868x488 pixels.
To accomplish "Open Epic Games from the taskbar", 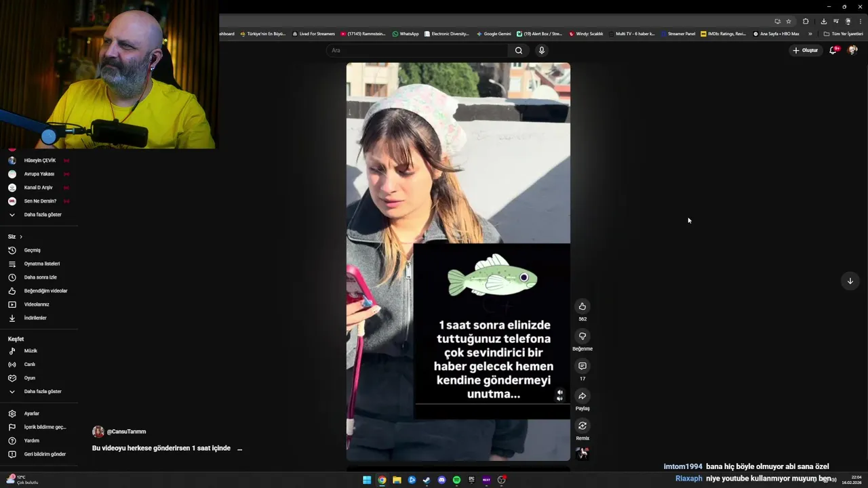I will [x=471, y=480].
